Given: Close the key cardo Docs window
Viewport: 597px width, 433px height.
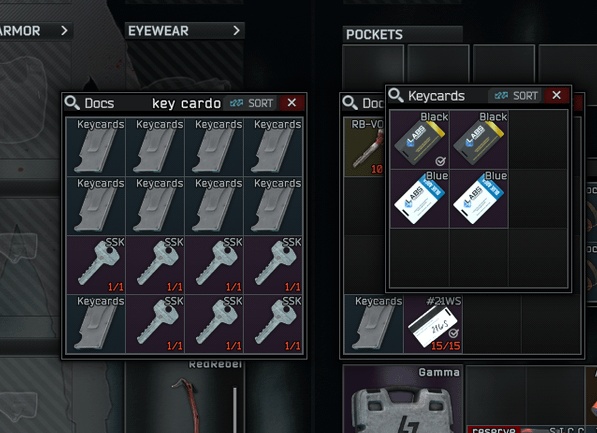Looking at the screenshot, I should click(292, 103).
